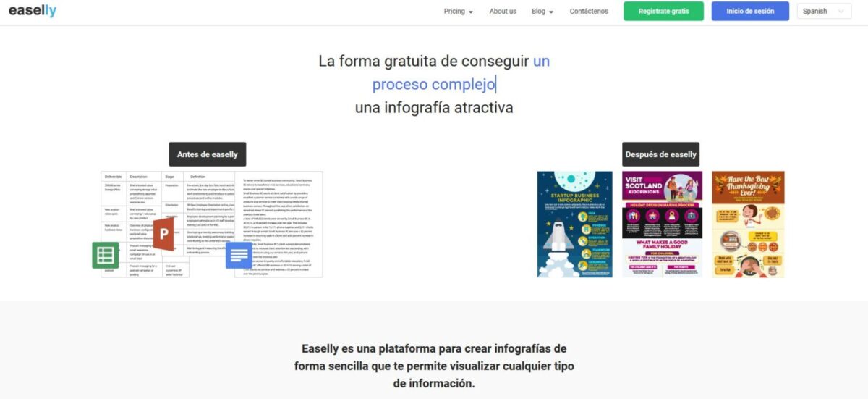Viewport: 868px width, 399px height.
Task: Click the orange PowerPoint icon
Action: click(163, 234)
